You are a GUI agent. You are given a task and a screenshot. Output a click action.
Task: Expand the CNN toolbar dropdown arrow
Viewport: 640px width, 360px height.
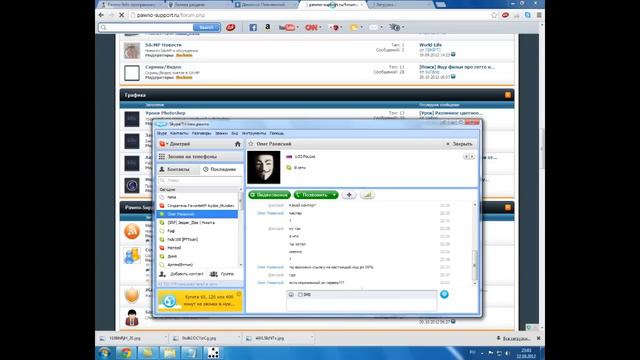click(x=320, y=27)
